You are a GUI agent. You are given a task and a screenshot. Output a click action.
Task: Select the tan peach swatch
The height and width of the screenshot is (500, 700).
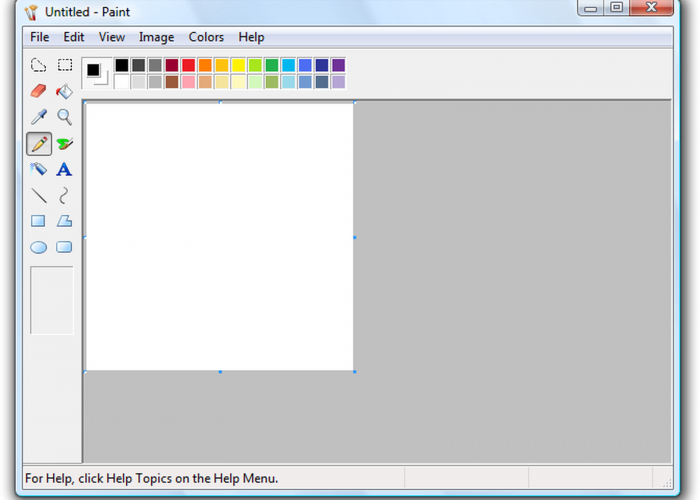tap(205, 82)
